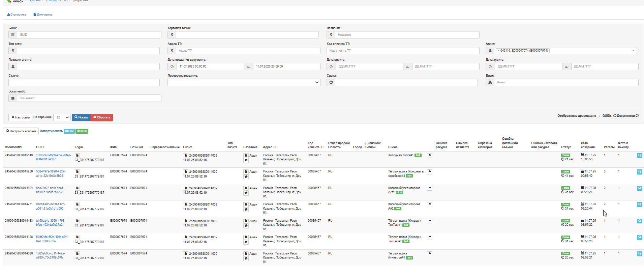Click map pin icon beside Тип сети
This screenshot has width=644, height=273.
coord(13,51)
